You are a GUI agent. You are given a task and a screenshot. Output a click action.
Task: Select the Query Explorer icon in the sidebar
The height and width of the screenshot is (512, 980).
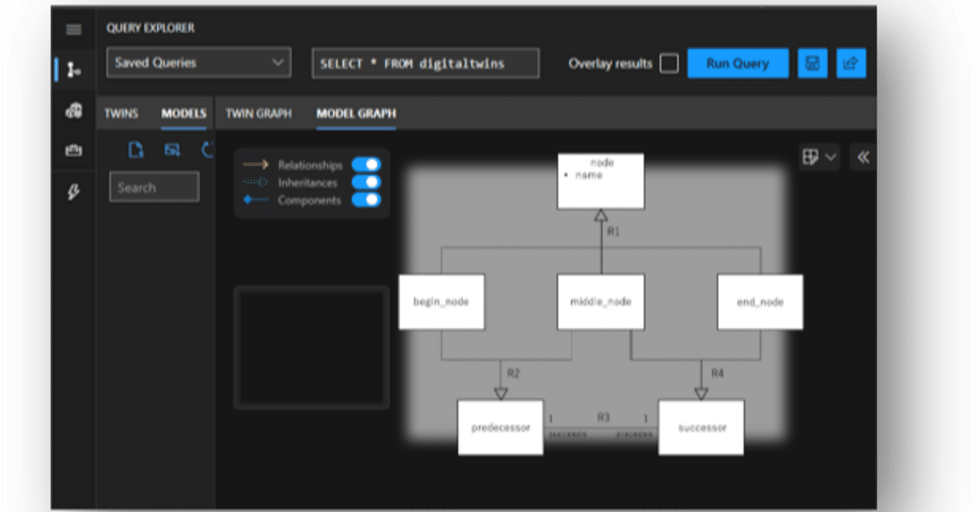coord(73,70)
